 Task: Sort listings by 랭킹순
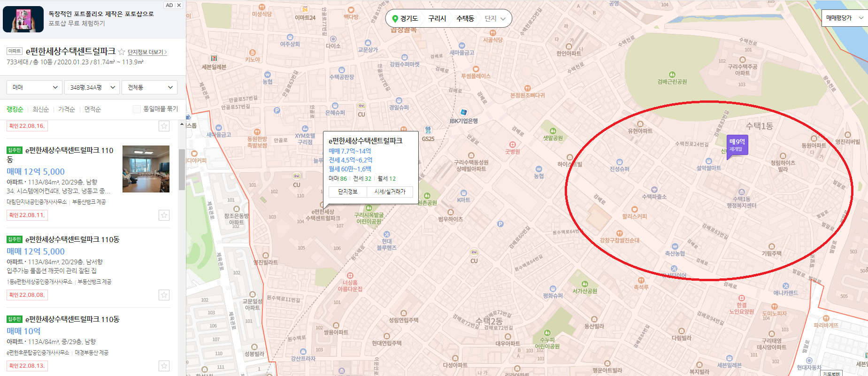(x=15, y=109)
